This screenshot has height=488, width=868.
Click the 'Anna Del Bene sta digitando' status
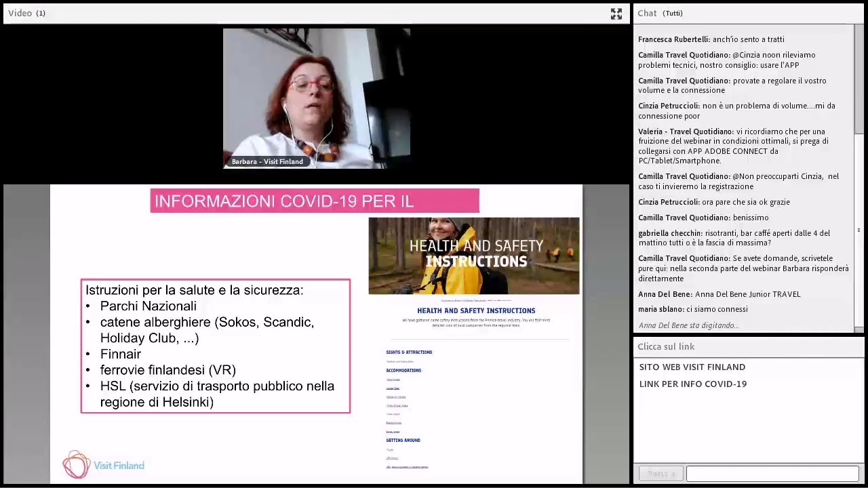pos(688,325)
